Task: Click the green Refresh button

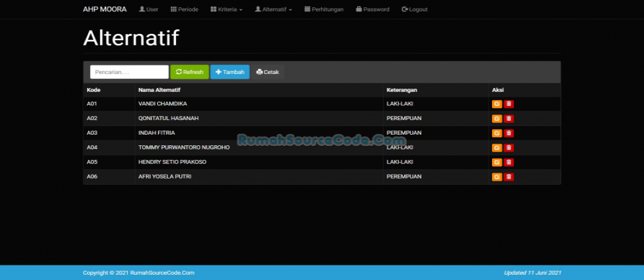Action: (189, 72)
